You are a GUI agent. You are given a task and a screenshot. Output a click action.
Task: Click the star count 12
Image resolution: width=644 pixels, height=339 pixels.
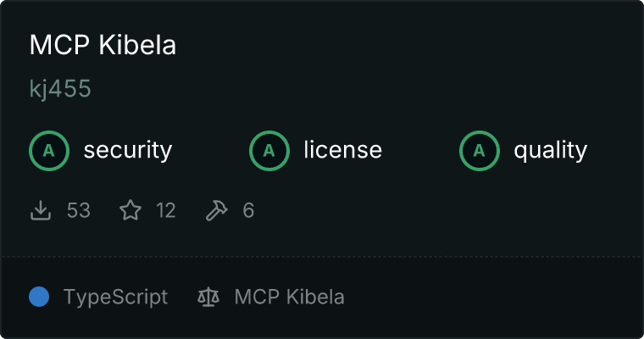pos(166,210)
